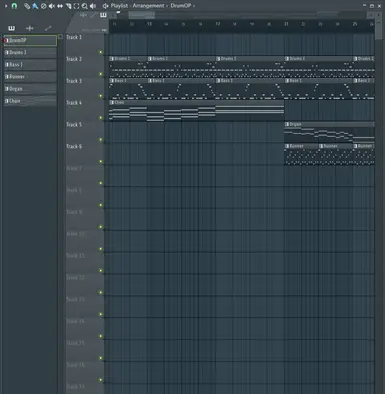Show audio clips via waveform icon in picker

point(30,28)
